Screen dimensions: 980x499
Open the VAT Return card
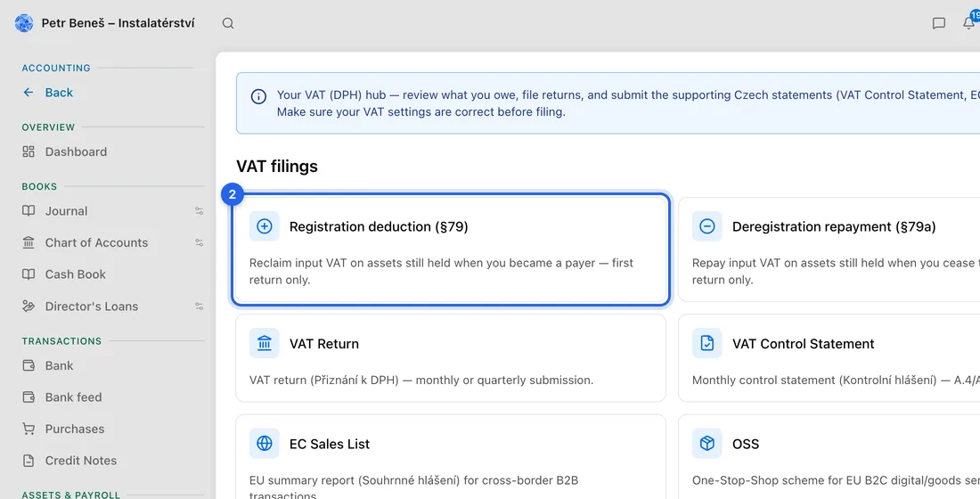pos(451,358)
